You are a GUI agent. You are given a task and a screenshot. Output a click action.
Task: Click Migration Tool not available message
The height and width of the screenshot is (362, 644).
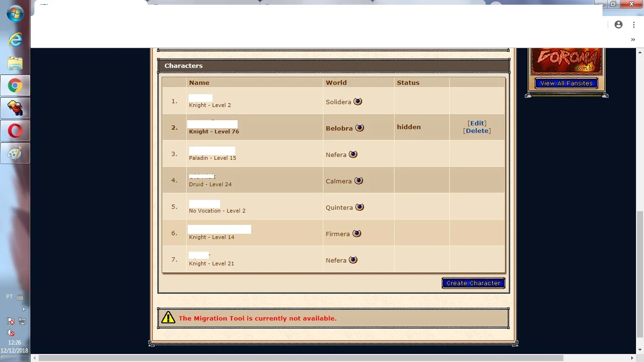257,318
